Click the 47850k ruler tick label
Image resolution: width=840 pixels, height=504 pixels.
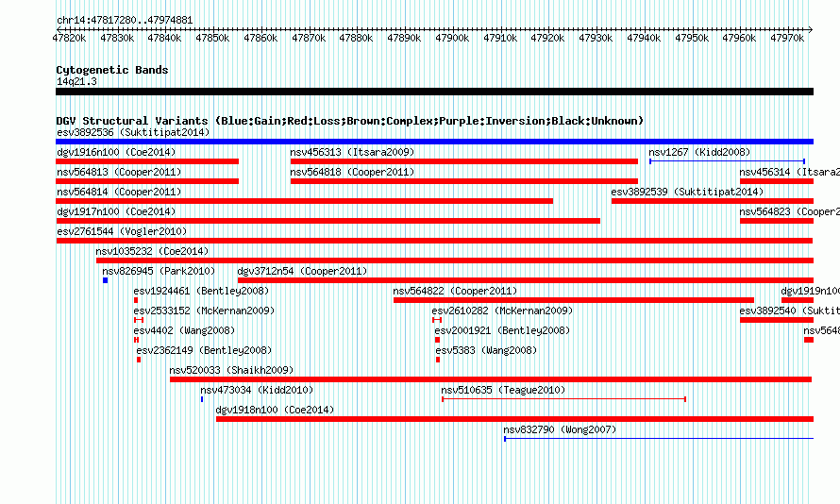(x=212, y=38)
